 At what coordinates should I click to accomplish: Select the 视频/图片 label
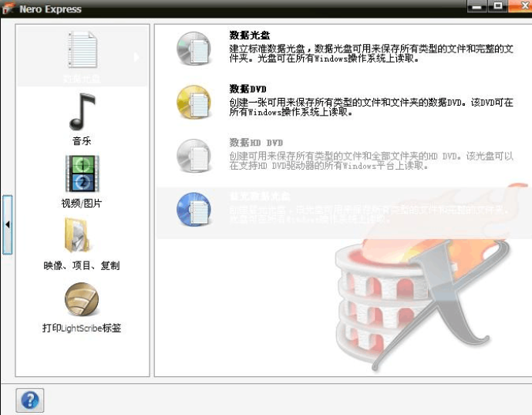tap(82, 204)
